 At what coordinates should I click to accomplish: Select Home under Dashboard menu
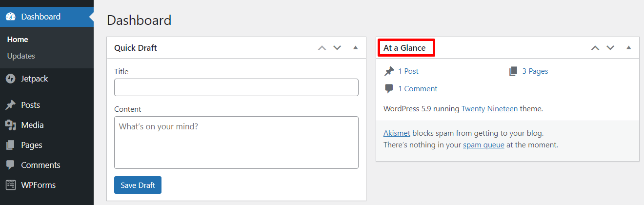[18, 40]
